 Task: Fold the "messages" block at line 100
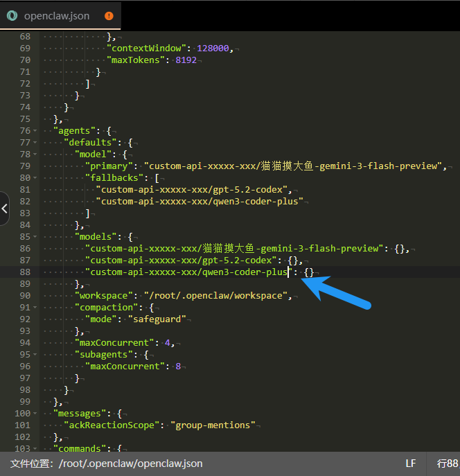click(35, 413)
